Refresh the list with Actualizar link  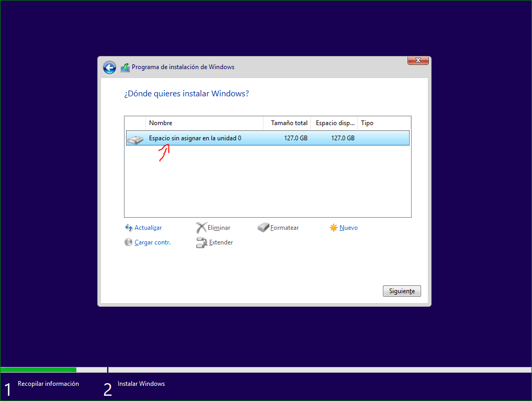[148, 228]
